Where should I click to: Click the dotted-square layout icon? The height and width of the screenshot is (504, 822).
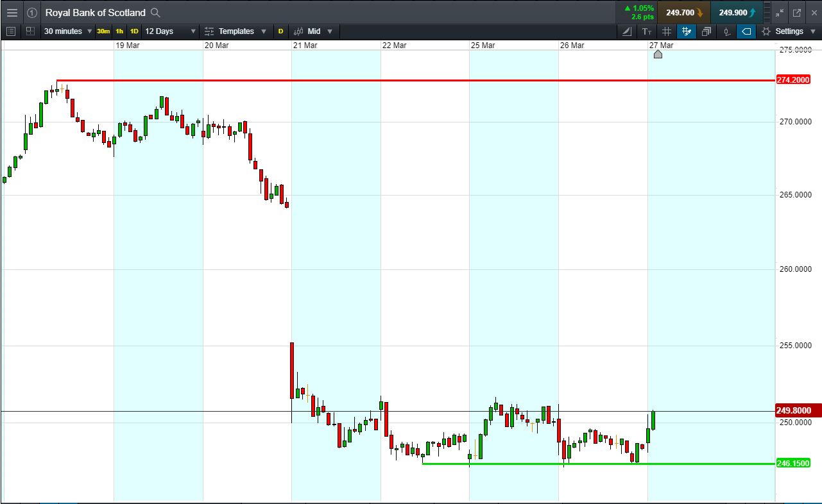click(30, 31)
